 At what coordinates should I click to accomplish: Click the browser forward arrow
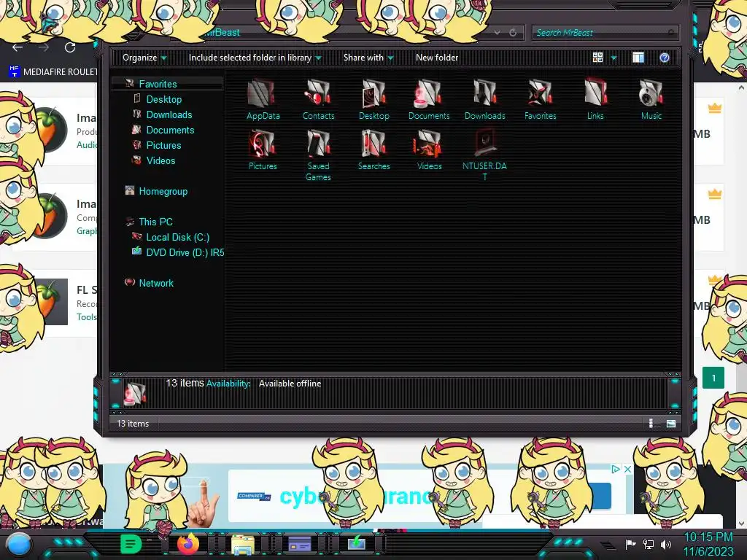click(44, 47)
